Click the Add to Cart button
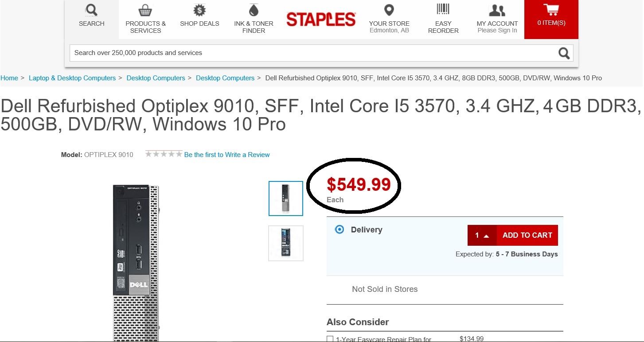644x342 pixels. pos(527,236)
